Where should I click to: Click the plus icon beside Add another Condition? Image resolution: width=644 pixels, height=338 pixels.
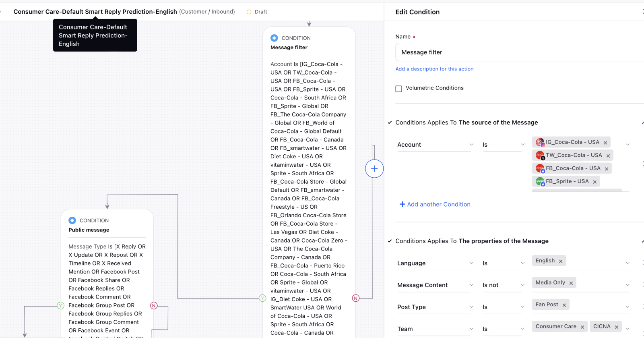point(402,204)
